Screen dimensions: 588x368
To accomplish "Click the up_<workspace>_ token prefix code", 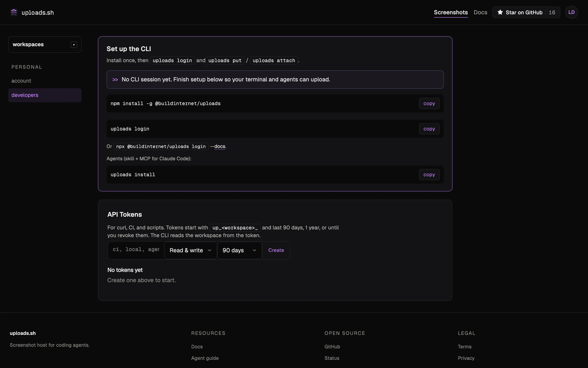I will point(235,228).
